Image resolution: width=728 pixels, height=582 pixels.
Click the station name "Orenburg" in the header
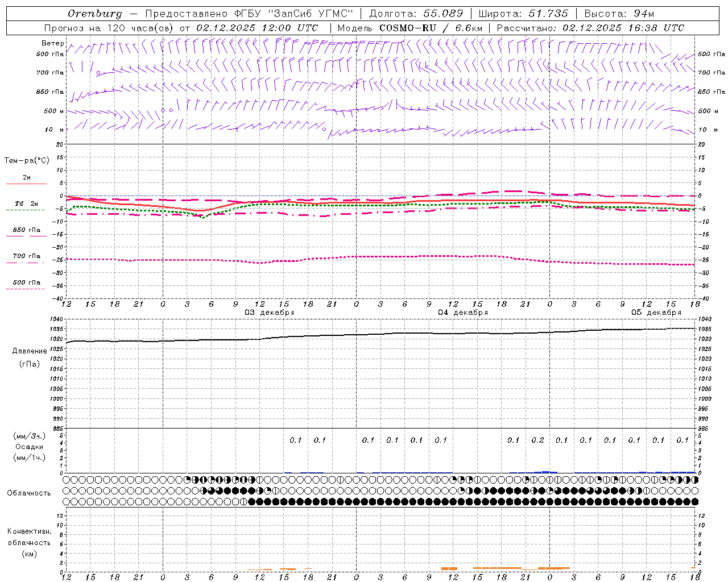[x=94, y=14]
